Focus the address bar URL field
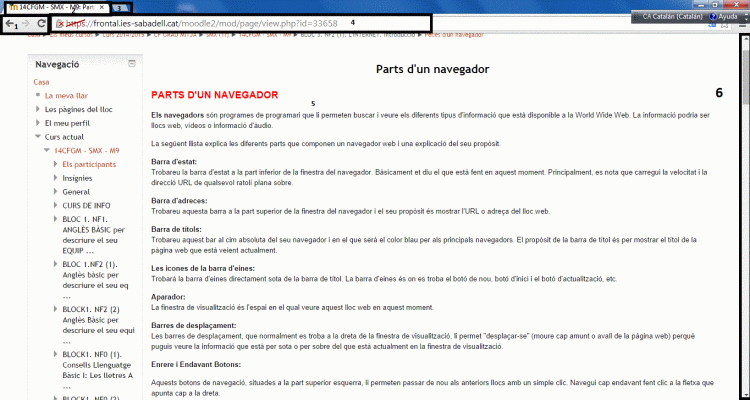 click(242, 23)
